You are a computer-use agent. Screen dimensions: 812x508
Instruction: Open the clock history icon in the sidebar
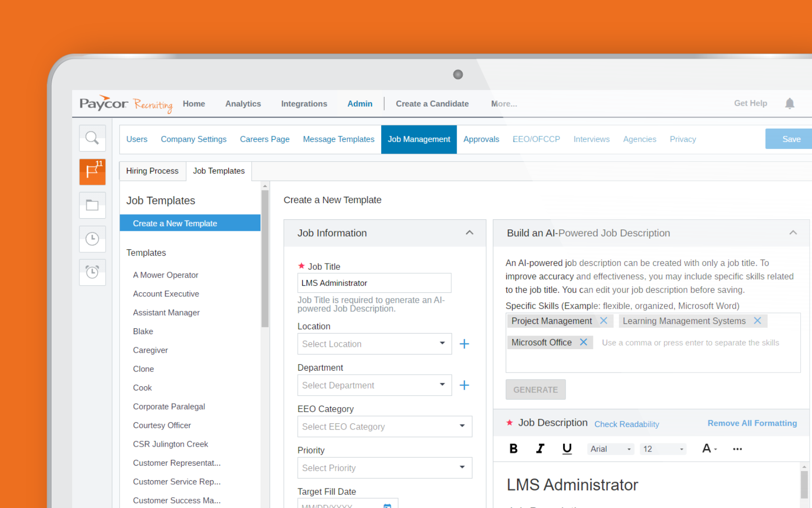(x=92, y=239)
